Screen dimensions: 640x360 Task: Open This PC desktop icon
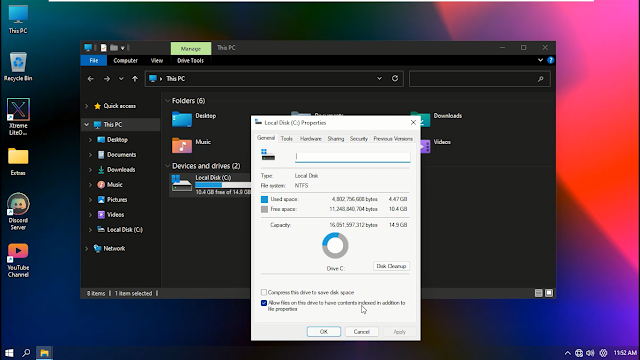18,20
